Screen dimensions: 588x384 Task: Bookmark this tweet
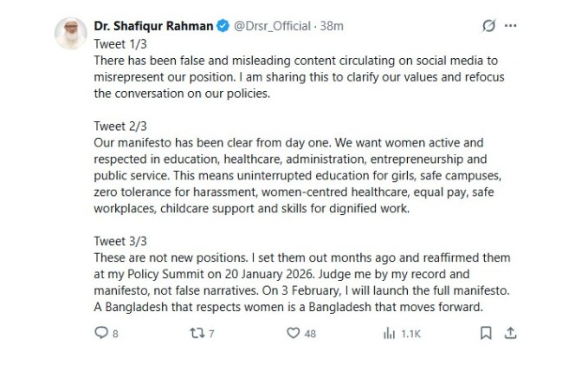(x=487, y=332)
